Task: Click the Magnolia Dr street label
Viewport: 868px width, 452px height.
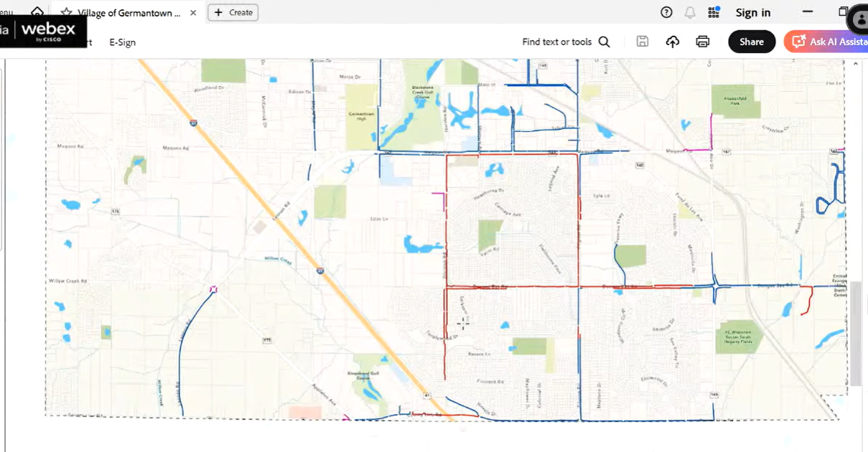Action: click(x=691, y=258)
